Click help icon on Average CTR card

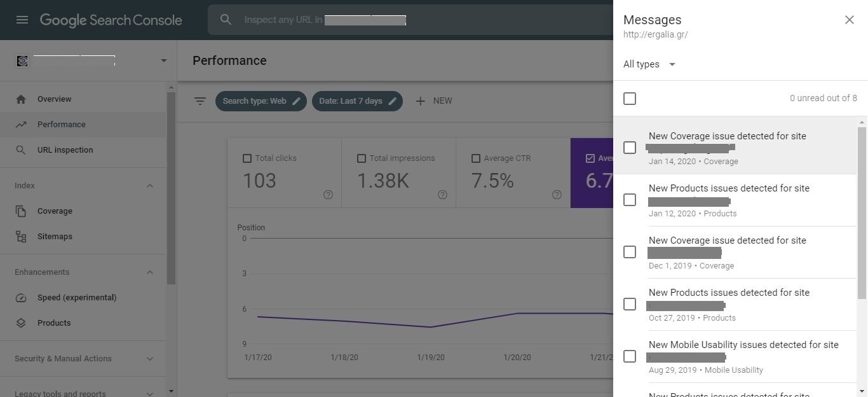(x=557, y=195)
